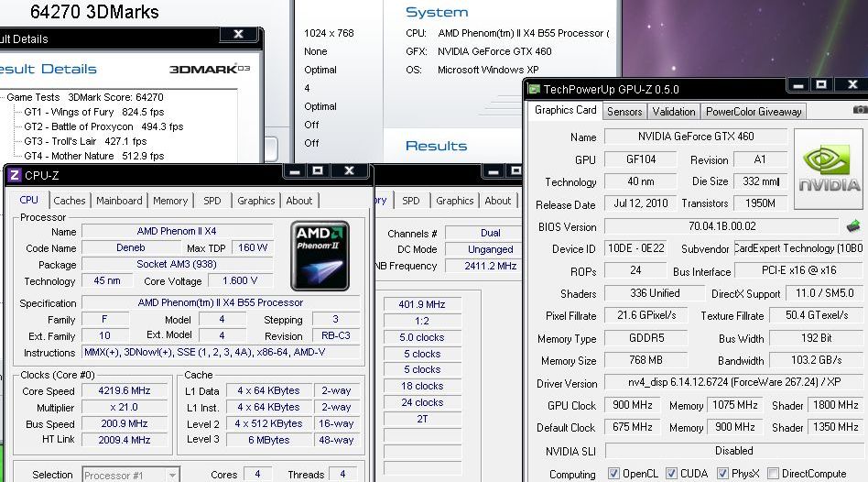
Task: Click the 3DMark Results heading
Action: pos(436,146)
